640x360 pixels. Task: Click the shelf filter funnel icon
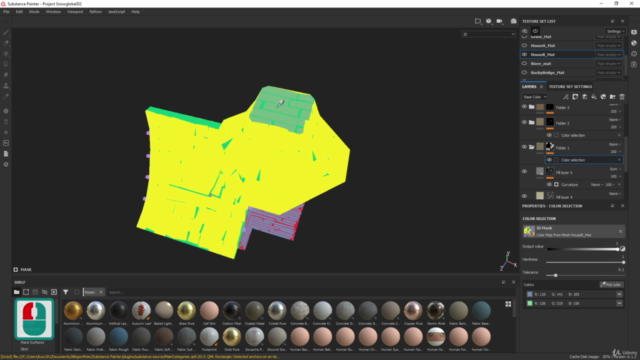pos(66,292)
